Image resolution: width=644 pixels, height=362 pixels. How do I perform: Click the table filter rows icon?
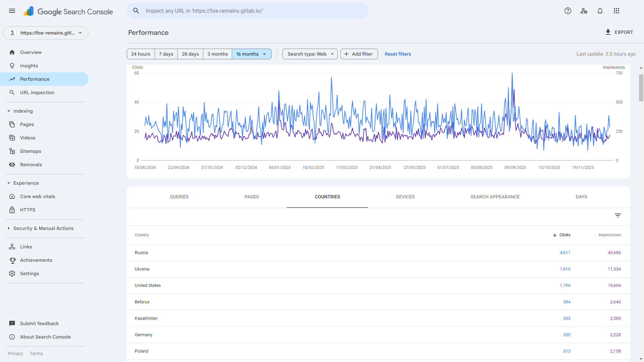click(x=618, y=216)
